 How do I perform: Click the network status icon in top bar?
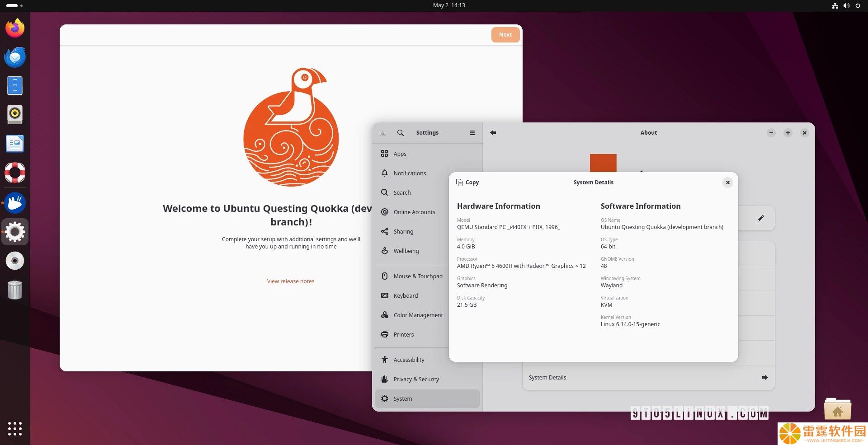point(835,5)
